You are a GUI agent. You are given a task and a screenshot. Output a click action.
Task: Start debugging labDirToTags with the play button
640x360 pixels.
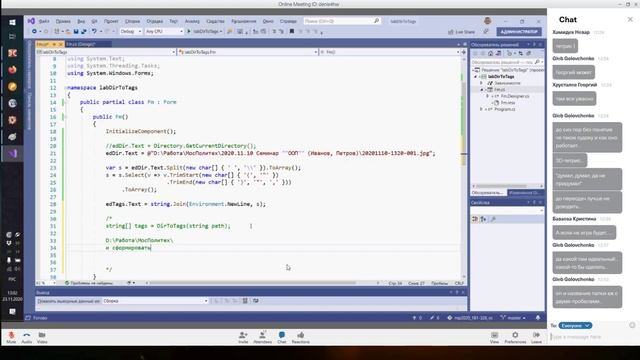click(189, 31)
